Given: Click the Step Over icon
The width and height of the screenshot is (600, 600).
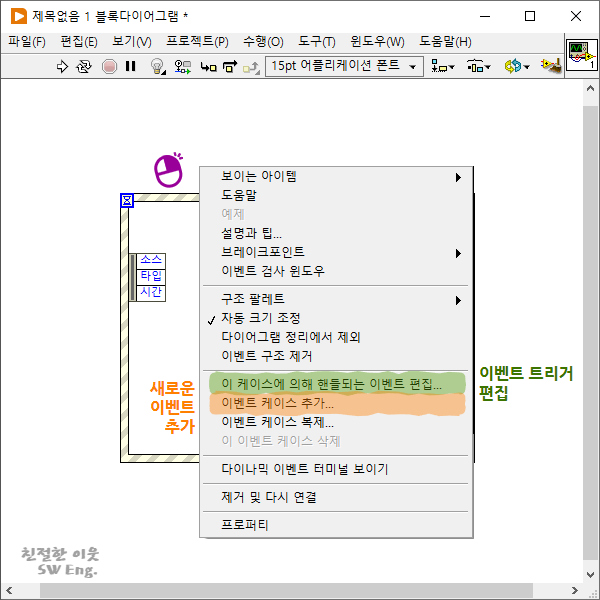Looking at the screenshot, I should (x=230, y=67).
